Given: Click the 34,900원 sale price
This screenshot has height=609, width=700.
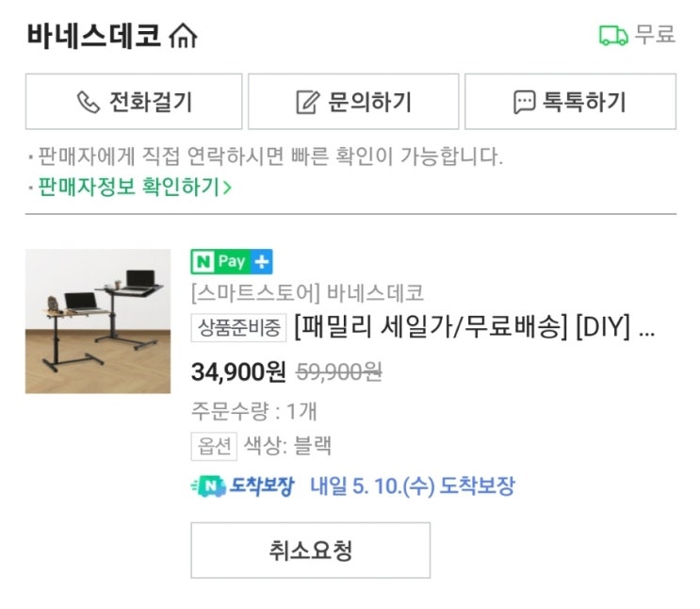Looking at the screenshot, I should (238, 372).
